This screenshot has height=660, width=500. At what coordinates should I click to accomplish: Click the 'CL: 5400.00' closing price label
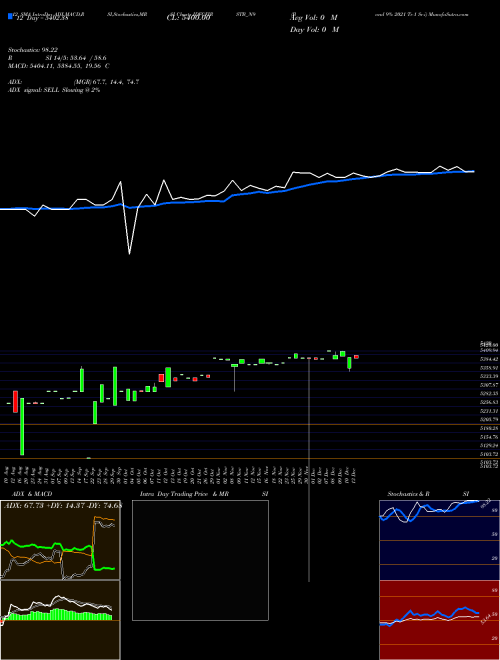(x=189, y=18)
